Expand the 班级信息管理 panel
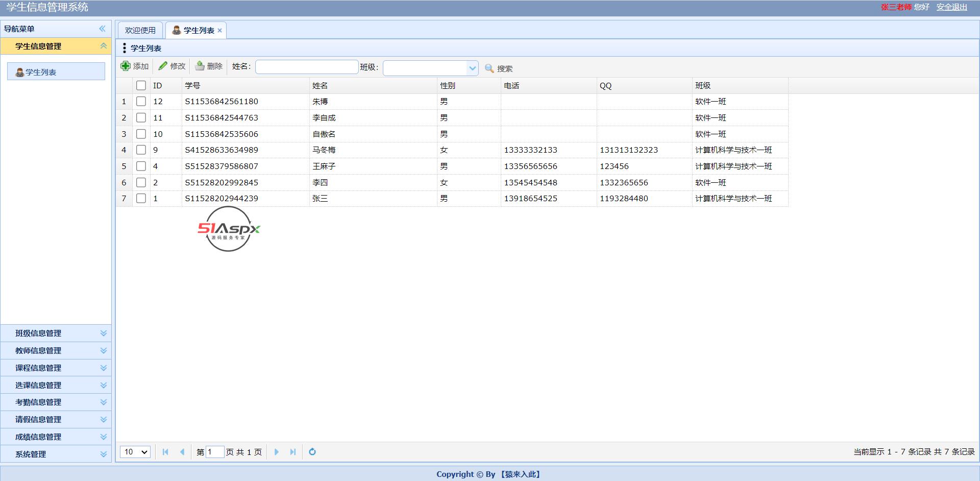Image resolution: width=980 pixels, height=481 pixels. (x=104, y=333)
